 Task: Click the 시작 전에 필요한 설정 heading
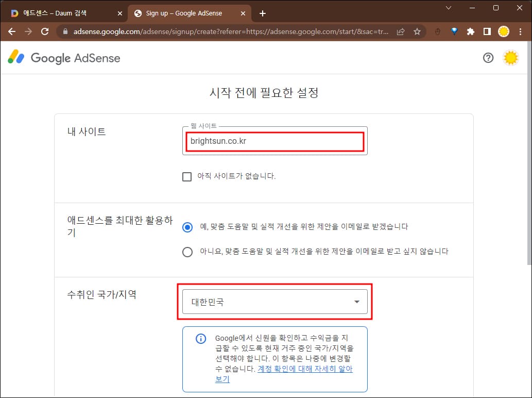click(x=264, y=92)
